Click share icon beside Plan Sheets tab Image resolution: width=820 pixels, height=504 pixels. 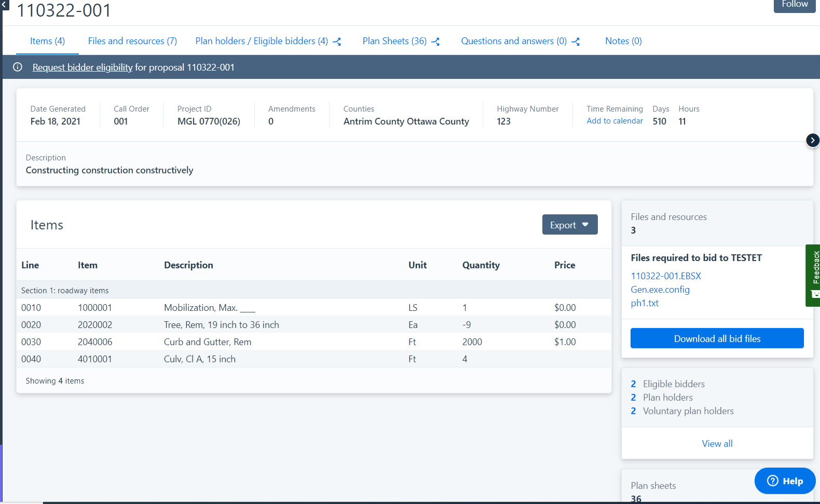point(435,42)
